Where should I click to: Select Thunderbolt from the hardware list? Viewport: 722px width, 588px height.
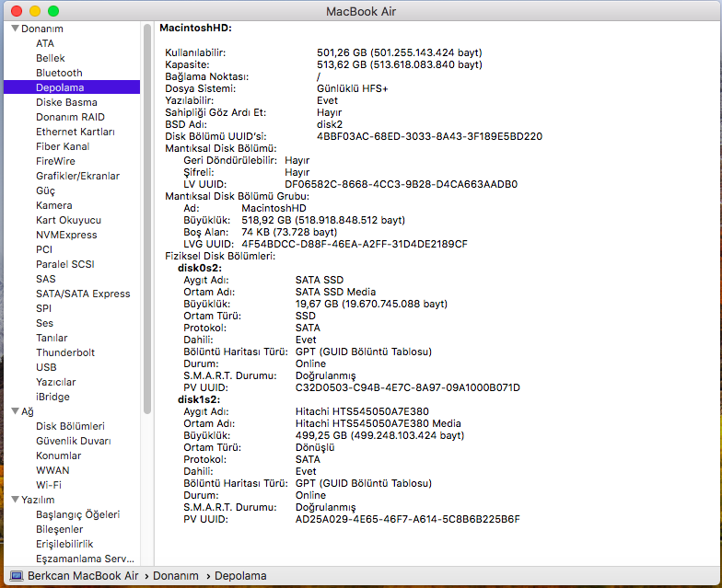[65, 352]
